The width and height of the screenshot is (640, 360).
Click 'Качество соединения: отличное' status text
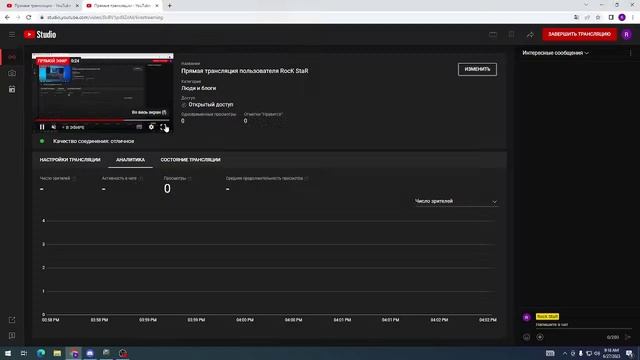point(93,141)
